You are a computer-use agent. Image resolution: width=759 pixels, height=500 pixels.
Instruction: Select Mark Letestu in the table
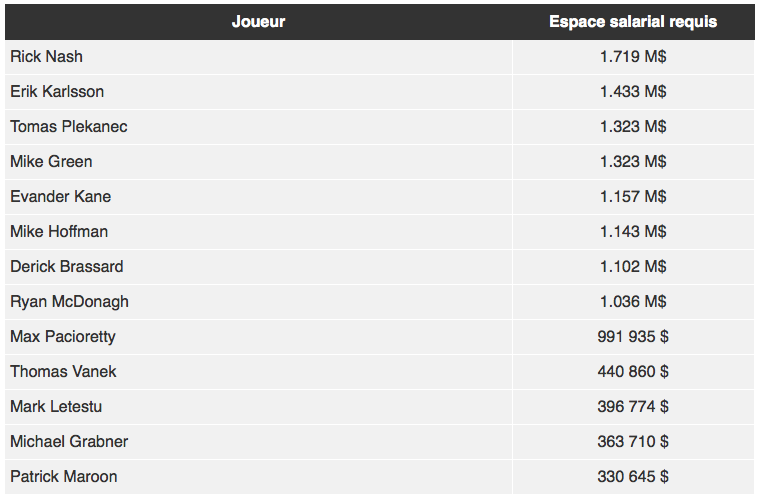click(x=56, y=407)
